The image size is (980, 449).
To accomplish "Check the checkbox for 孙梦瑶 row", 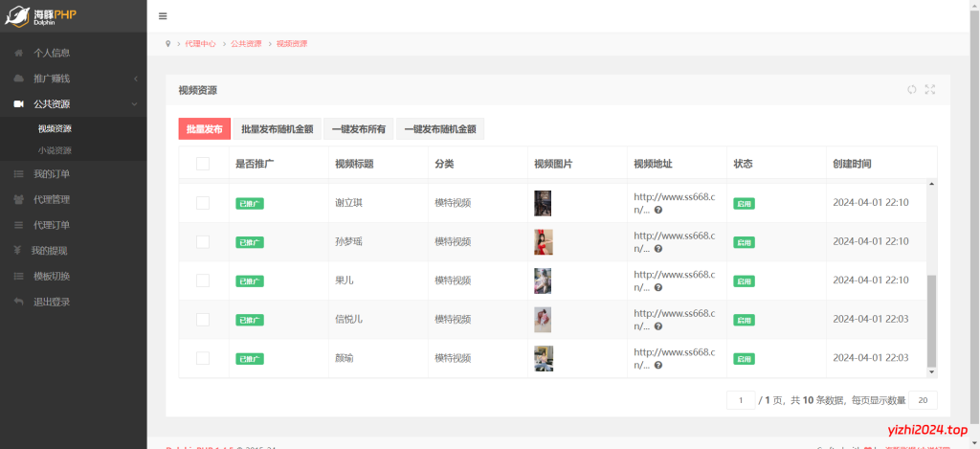I will [203, 241].
